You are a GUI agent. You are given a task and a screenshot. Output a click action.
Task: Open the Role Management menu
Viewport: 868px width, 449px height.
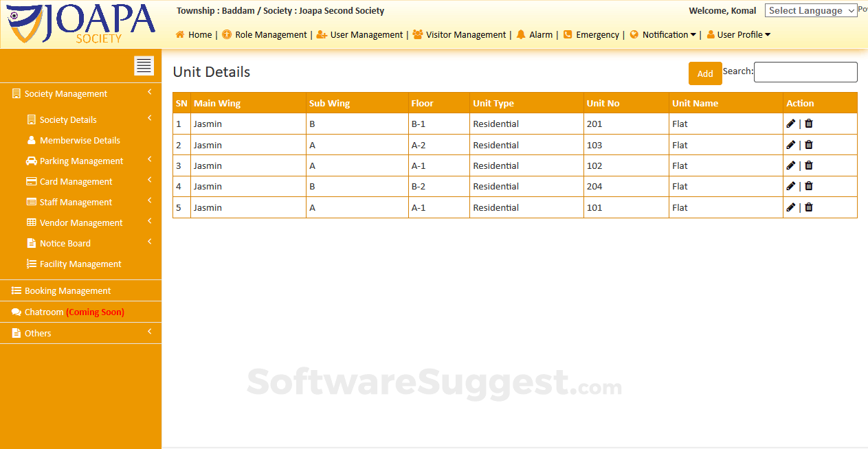point(265,34)
